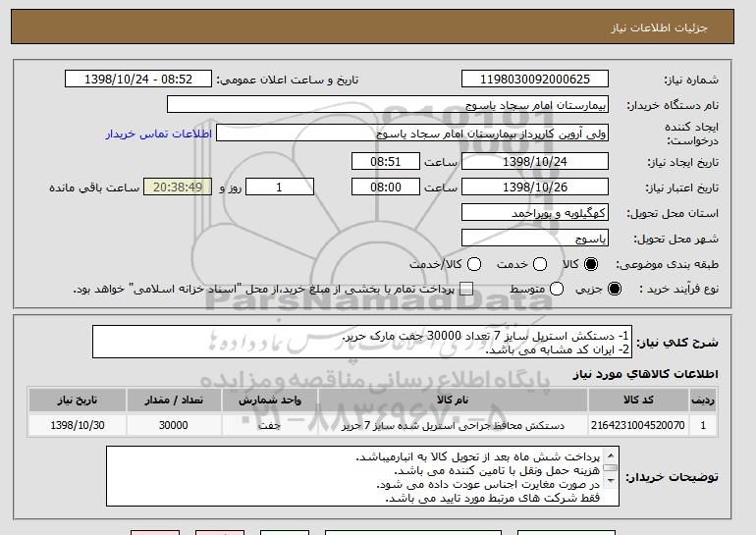Select the جزیی purchase type radio
756x535 pixels.
click(x=615, y=289)
